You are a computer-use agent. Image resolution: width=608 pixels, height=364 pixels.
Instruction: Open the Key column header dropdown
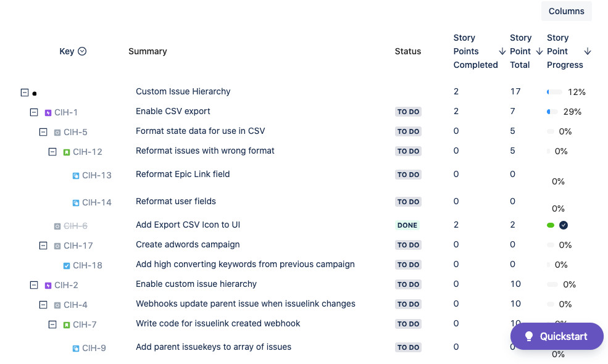click(83, 51)
